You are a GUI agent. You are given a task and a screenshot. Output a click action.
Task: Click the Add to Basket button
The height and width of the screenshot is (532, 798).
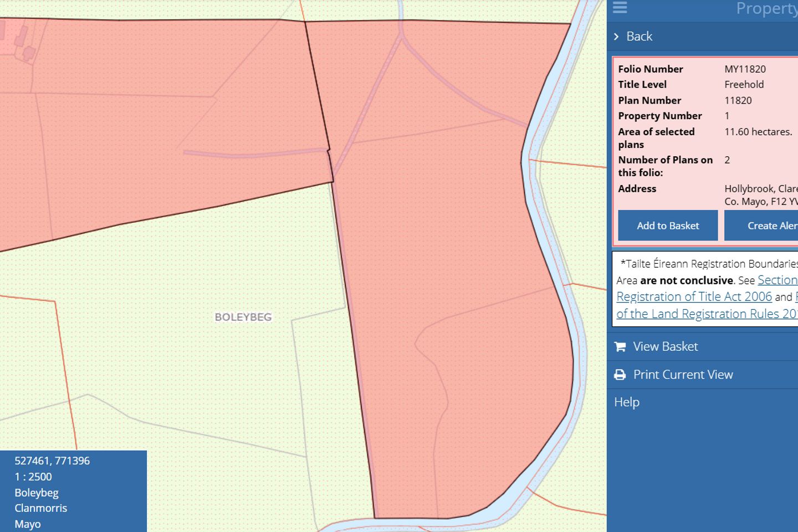pyautogui.click(x=668, y=226)
